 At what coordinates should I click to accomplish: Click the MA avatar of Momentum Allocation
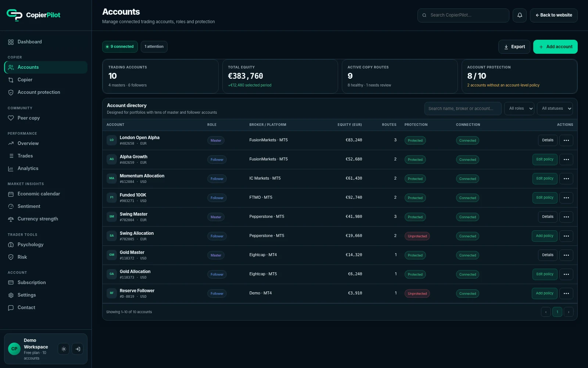click(x=112, y=178)
